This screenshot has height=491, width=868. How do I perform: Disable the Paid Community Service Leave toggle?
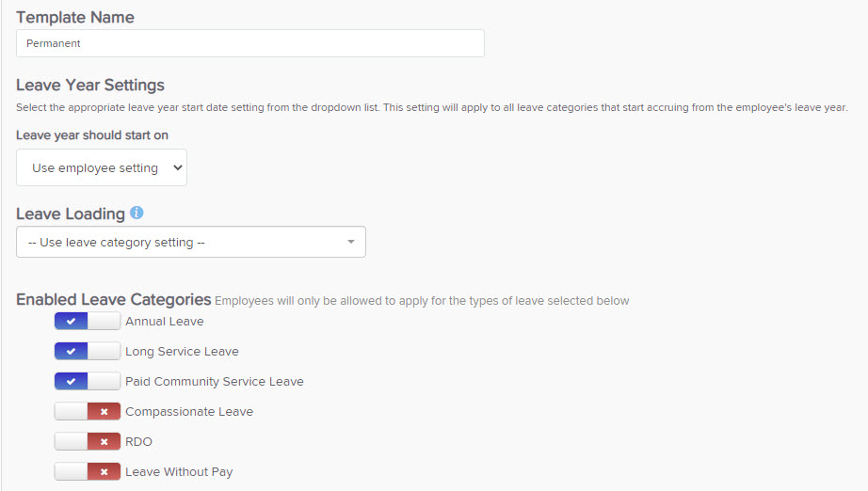click(88, 381)
